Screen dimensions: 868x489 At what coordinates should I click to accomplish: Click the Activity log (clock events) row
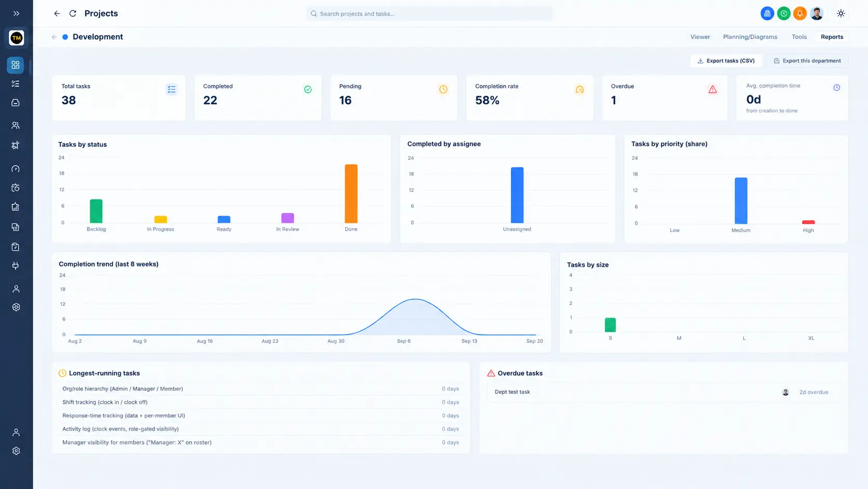(x=261, y=429)
